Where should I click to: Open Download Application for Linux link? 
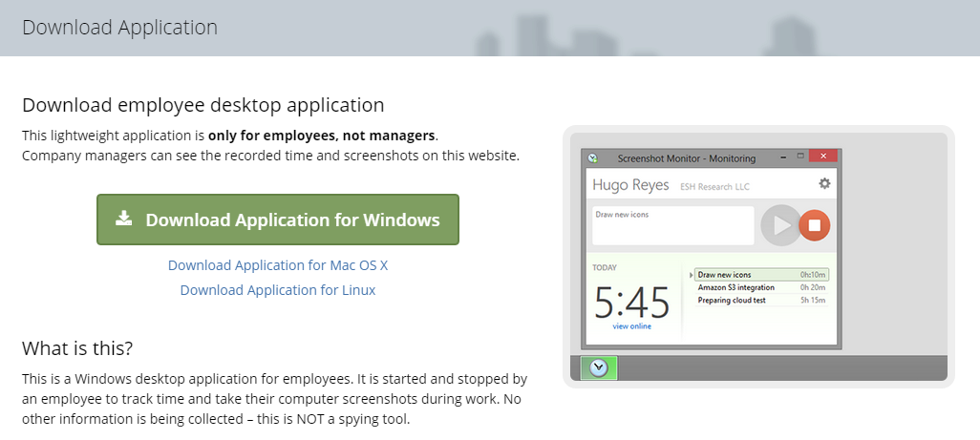pos(278,290)
